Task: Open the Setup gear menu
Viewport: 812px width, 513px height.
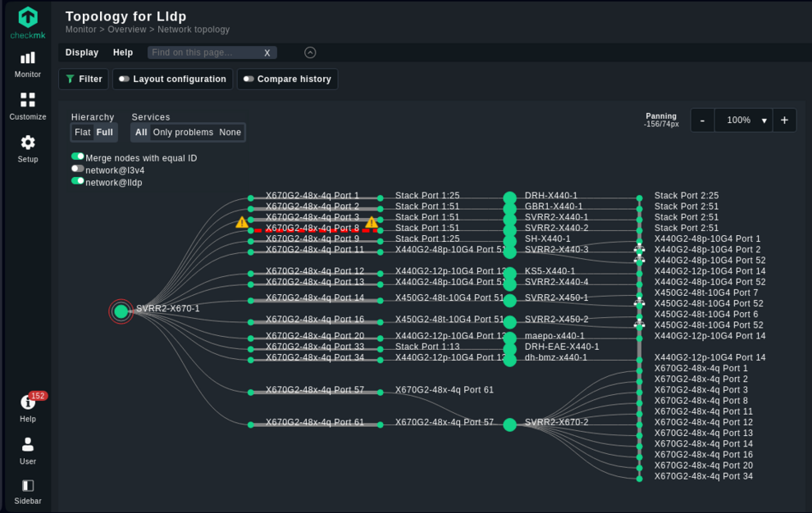Action: [28, 148]
